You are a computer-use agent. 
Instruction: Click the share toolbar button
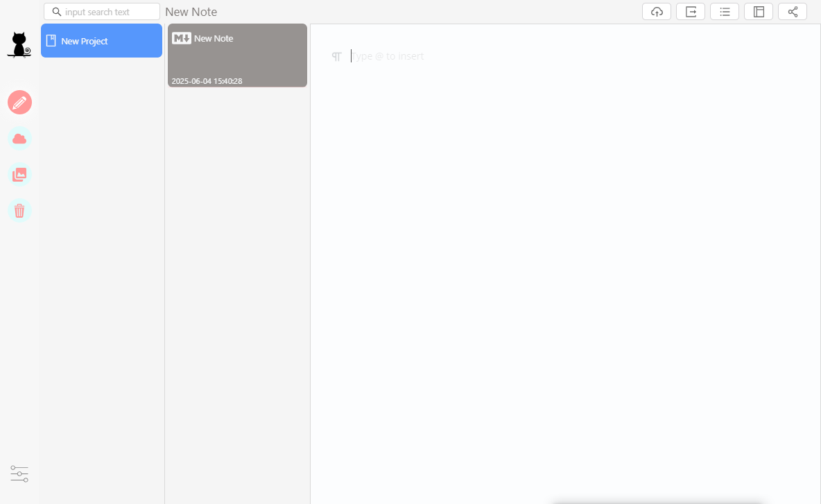pos(793,12)
